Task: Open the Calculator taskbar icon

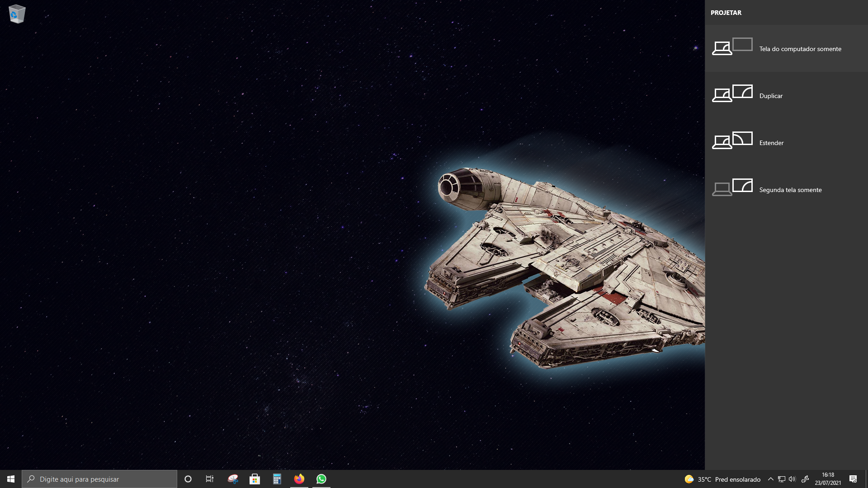Action: [277, 479]
